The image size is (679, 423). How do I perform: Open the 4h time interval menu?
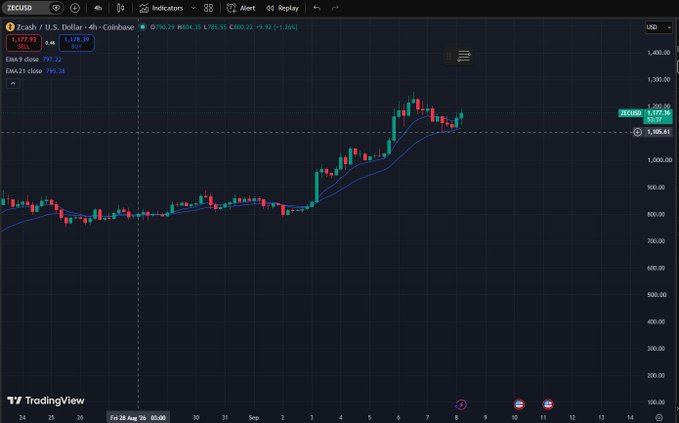click(x=98, y=8)
